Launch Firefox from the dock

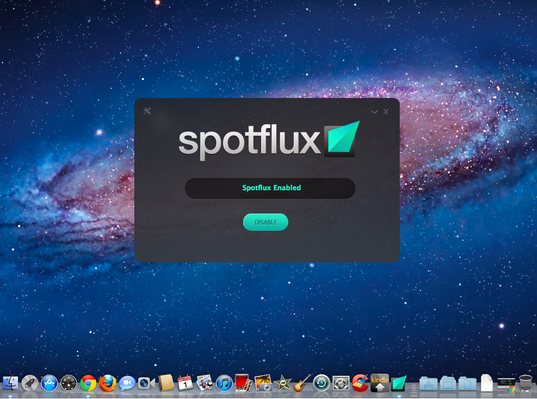[x=107, y=383]
